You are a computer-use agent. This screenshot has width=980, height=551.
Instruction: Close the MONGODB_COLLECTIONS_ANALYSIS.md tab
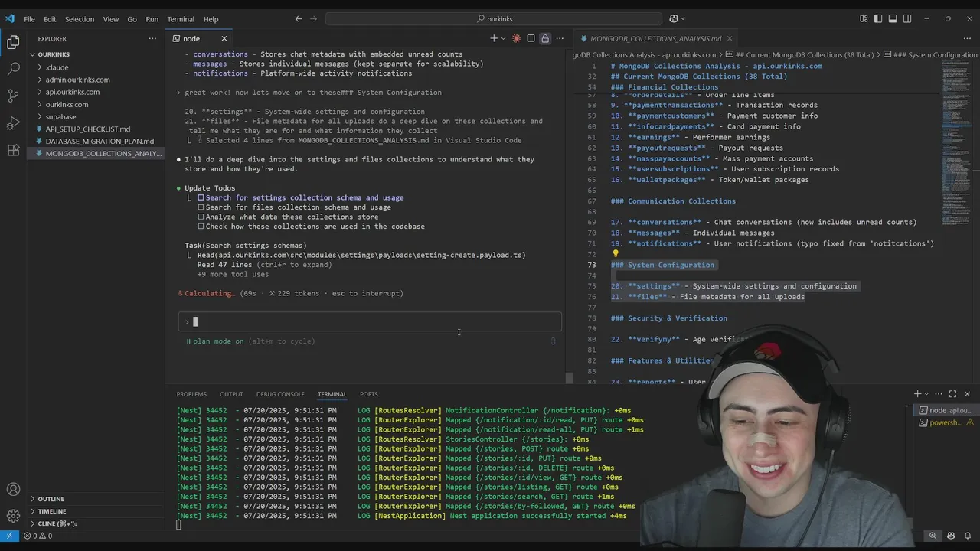[730, 38]
